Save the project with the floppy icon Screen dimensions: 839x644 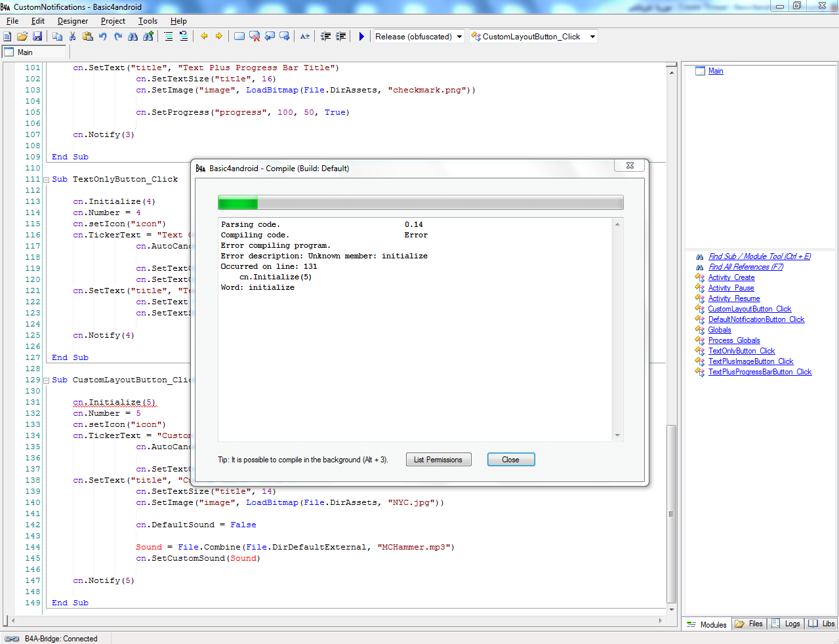37,37
